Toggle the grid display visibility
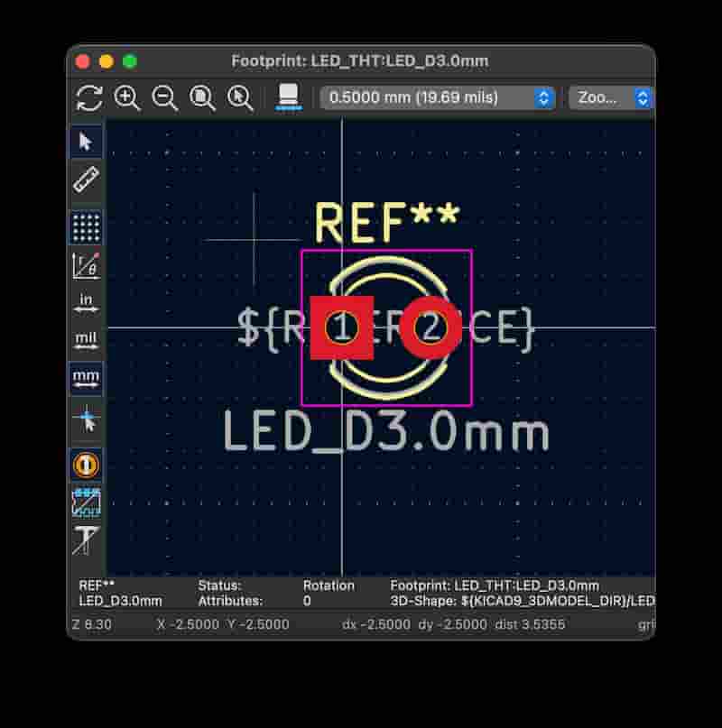722x728 pixels. pos(86,227)
